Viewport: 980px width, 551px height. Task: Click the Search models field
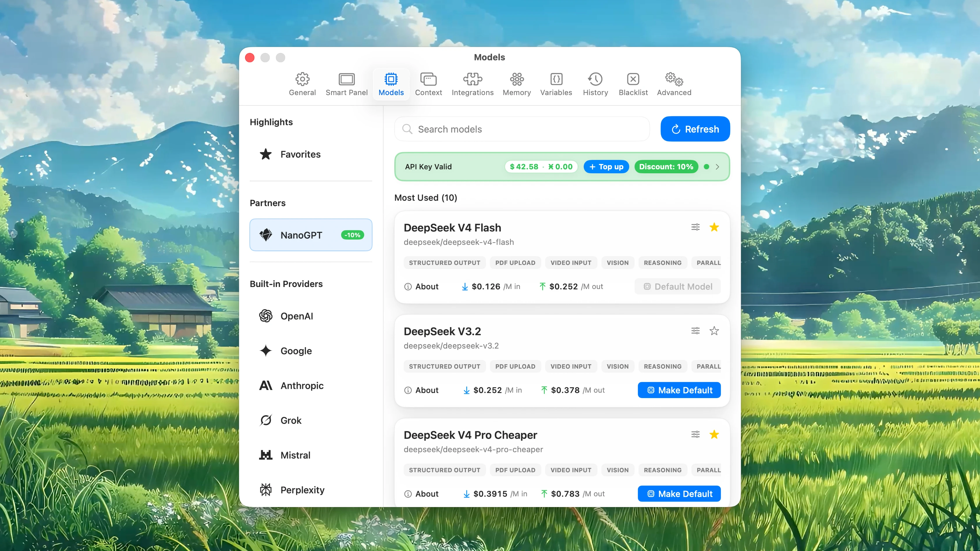point(522,129)
